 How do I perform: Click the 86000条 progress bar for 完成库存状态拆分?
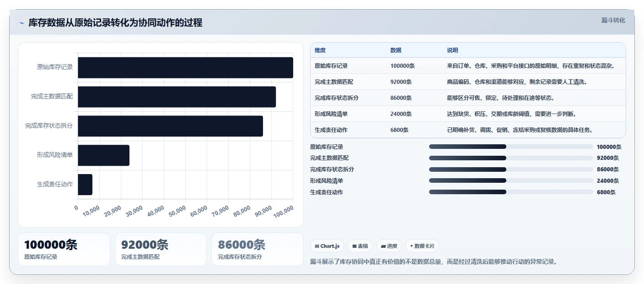(x=511, y=169)
